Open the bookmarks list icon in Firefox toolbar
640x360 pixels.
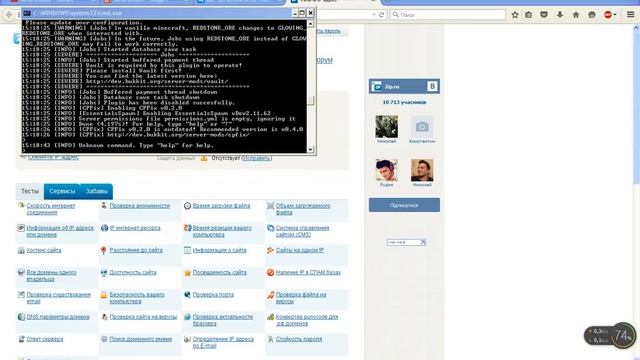point(529,15)
